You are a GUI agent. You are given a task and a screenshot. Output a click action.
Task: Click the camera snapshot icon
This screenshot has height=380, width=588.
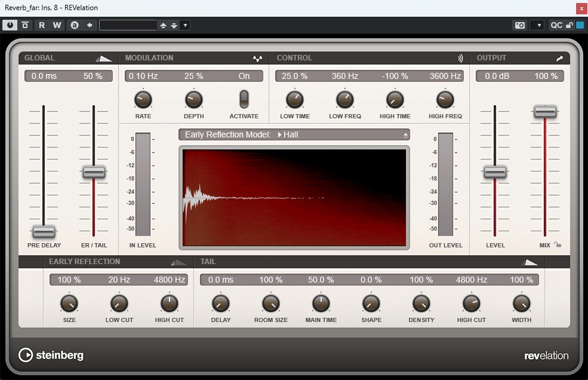click(x=520, y=25)
